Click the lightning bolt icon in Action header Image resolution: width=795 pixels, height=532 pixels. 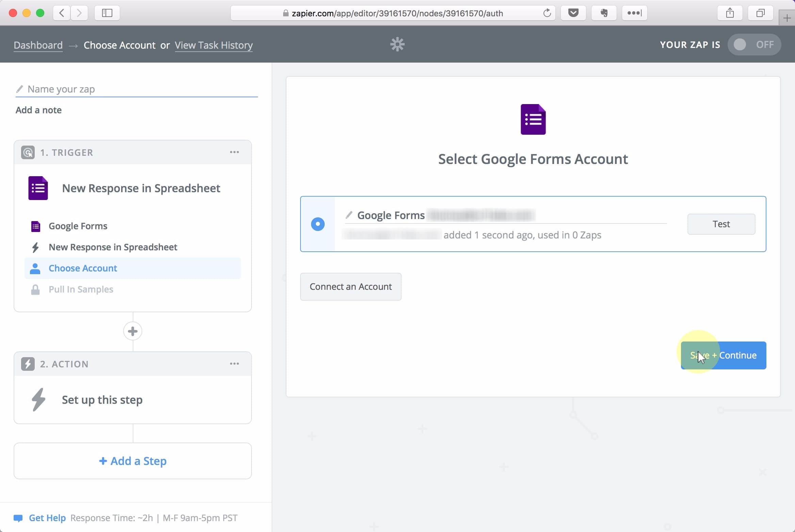click(x=28, y=364)
